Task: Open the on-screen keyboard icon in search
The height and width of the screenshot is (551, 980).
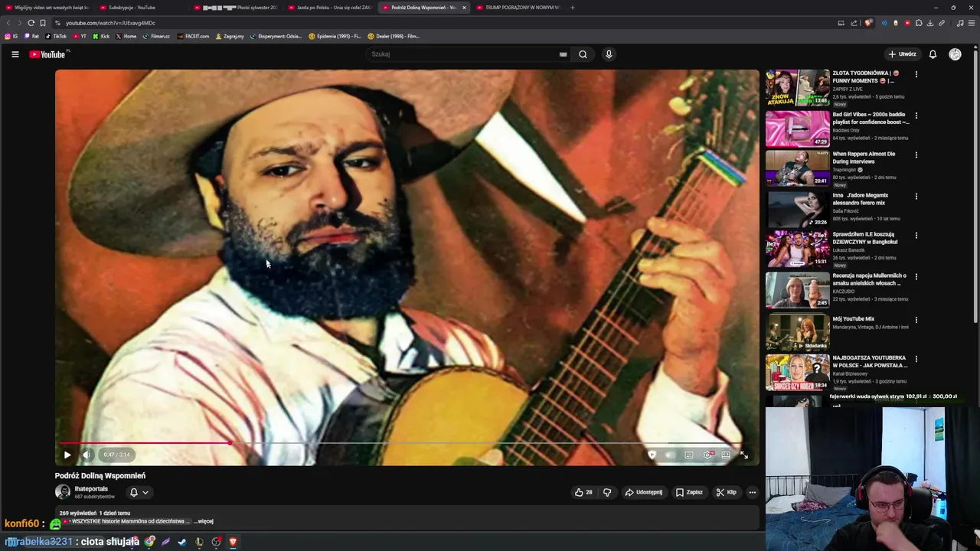Action: tap(563, 54)
